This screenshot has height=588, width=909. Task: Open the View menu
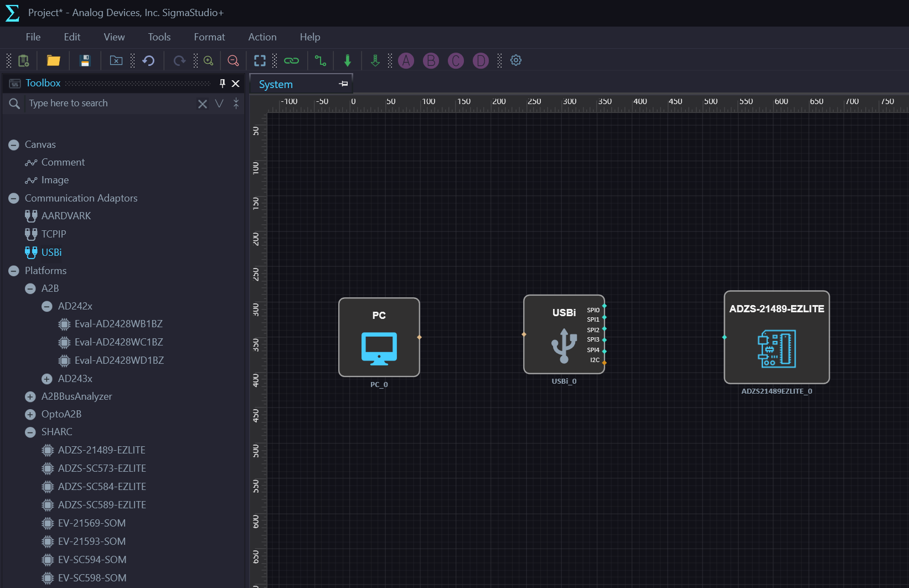(114, 37)
